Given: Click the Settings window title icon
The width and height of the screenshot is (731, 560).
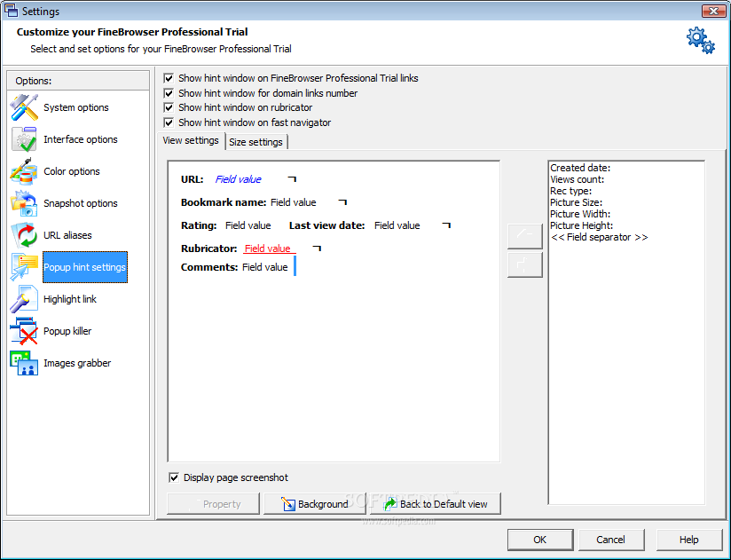Looking at the screenshot, I should (11, 11).
